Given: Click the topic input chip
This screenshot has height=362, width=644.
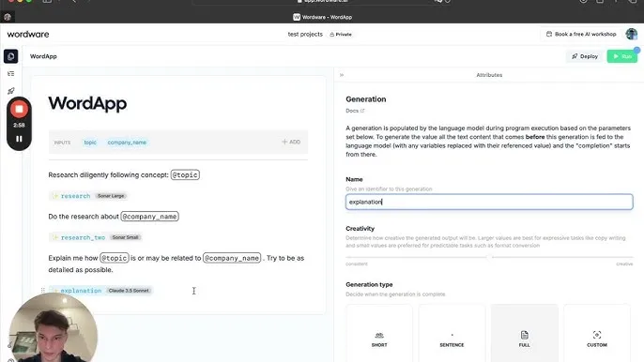Looking at the screenshot, I should click(x=90, y=143).
